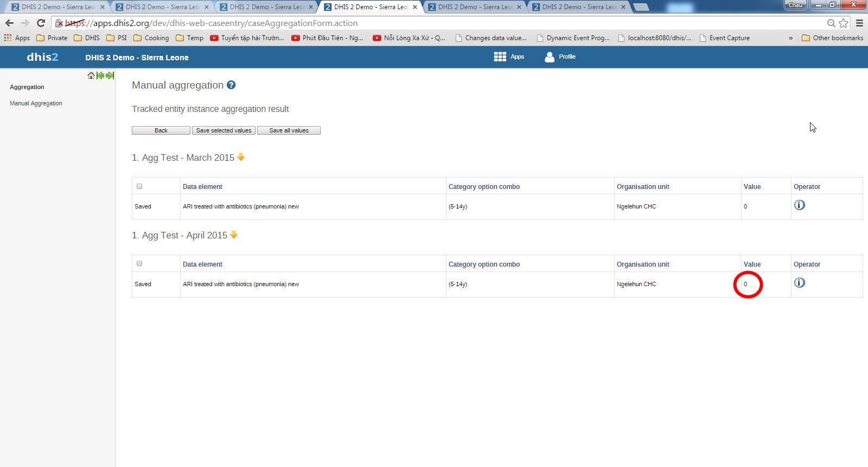Toggle the header checkbox in the March 2015 table
868x467 pixels.
coord(139,186)
